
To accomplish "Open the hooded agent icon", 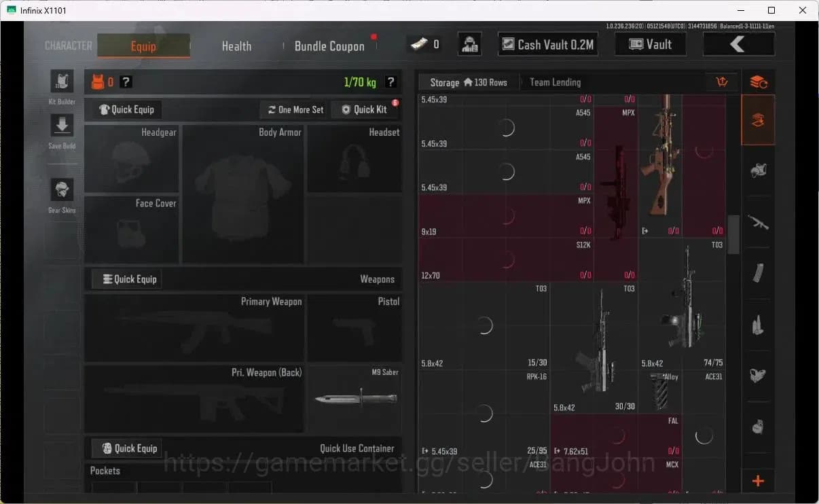I will point(470,44).
